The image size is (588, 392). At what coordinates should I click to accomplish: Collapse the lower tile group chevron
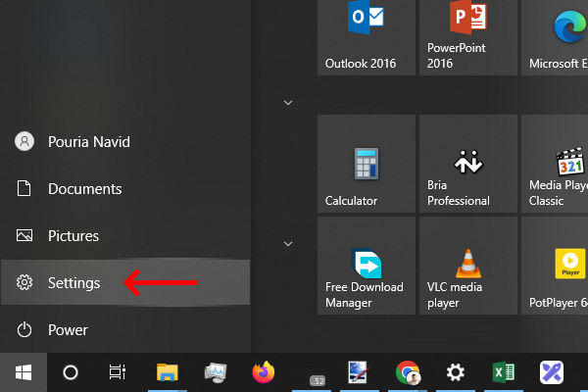[288, 243]
